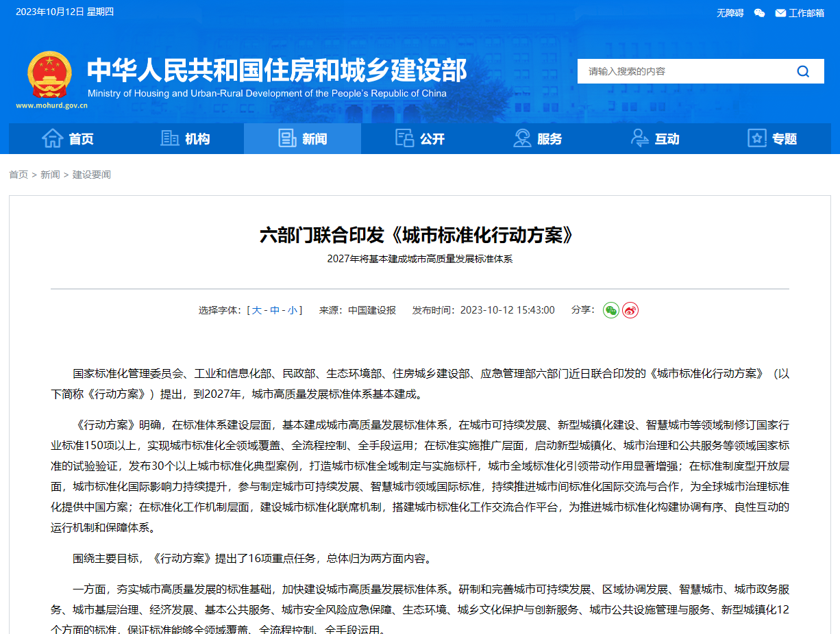Open the 互动 navigation tab
This screenshot has height=634, width=840.
coord(655,139)
